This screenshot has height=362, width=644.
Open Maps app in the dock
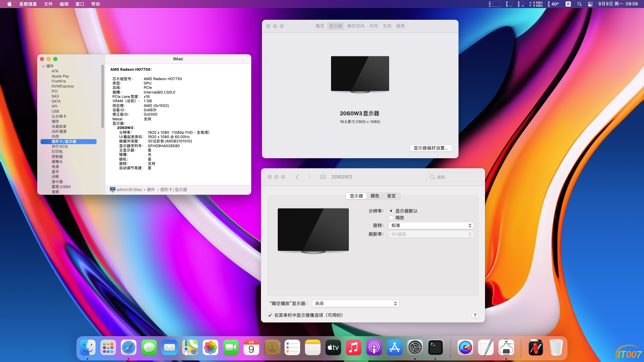click(x=190, y=348)
